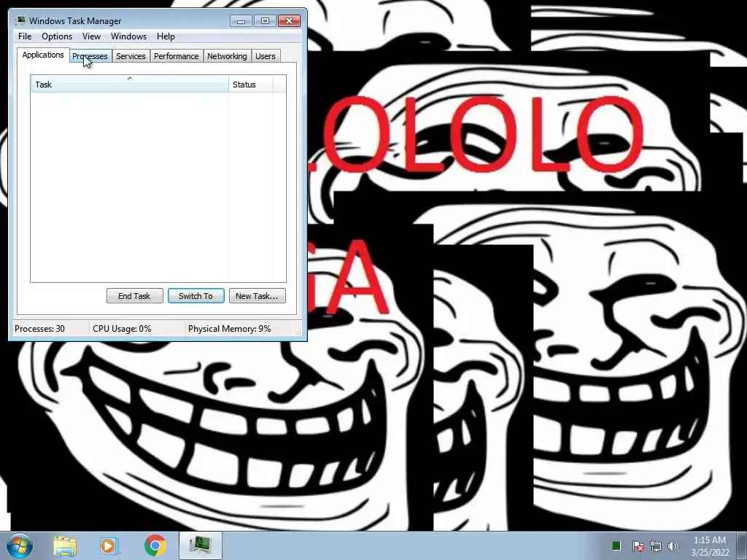Switch to the Users tab
Image resolution: width=747 pixels, height=560 pixels.
coord(266,56)
